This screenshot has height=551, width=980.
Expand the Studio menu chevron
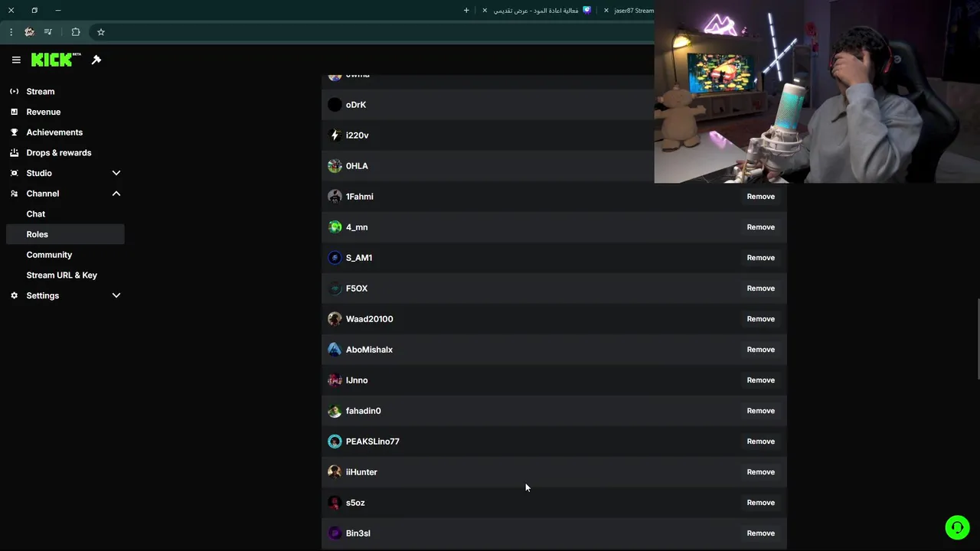click(116, 173)
